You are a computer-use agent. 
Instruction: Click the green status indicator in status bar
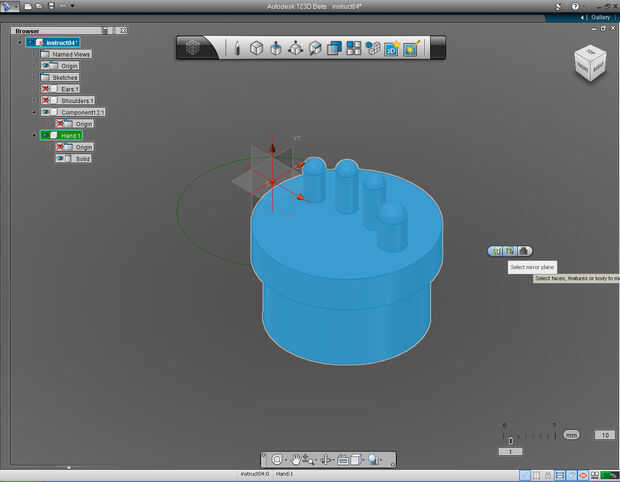click(610, 475)
